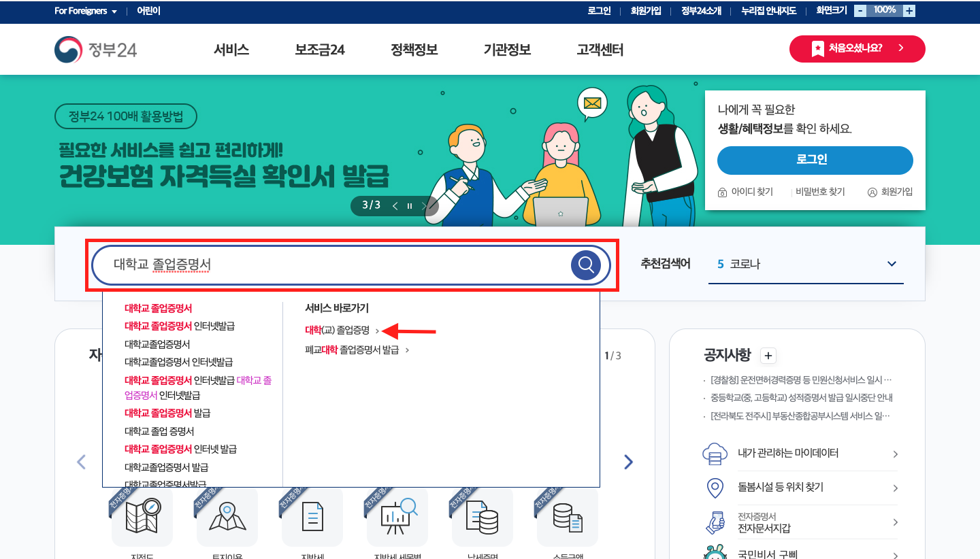Click the 국민비서 구삐 mascot icon
This screenshot has height=559, width=980.
click(x=715, y=555)
